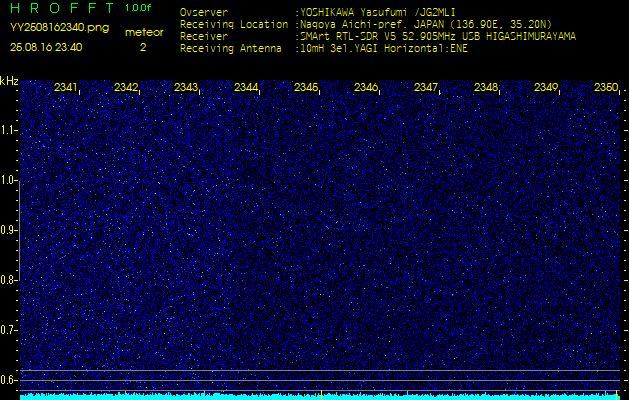Screen dimensions: 629x400
Task: Click the kHz axis unit label
Action: click(x=9, y=81)
